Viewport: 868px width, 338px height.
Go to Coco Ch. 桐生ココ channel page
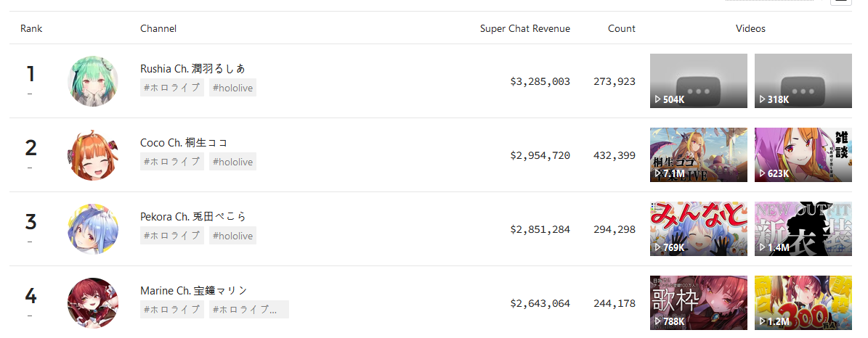(x=184, y=143)
